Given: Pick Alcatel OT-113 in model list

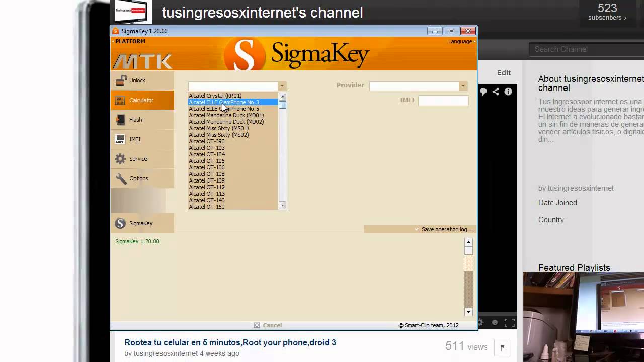Looking at the screenshot, I should coord(233,194).
